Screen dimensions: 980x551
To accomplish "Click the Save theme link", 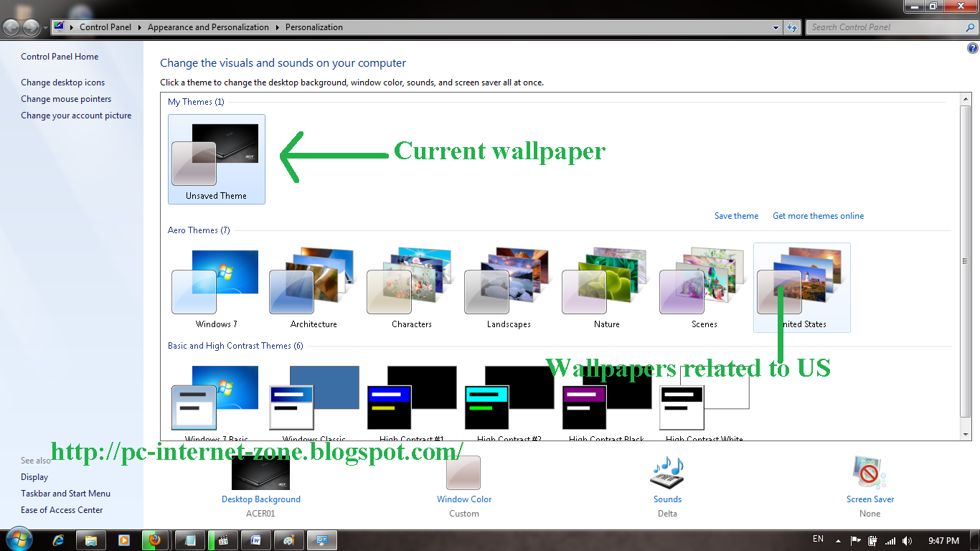I will [x=736, y=216].
